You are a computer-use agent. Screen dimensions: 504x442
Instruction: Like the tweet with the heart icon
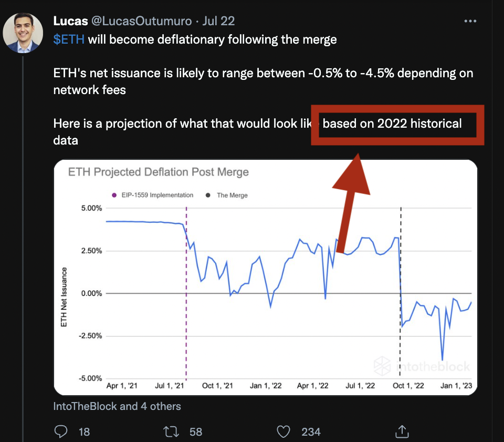(x=283, y=431)
